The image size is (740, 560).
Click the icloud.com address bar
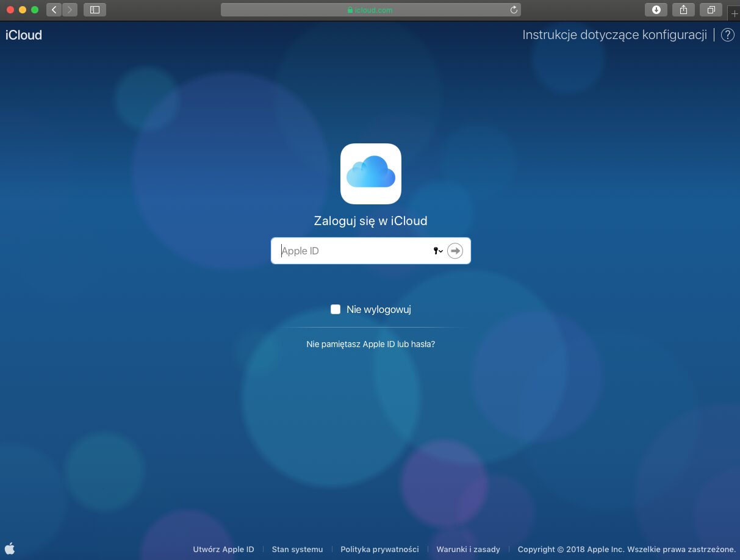point(371,10)
